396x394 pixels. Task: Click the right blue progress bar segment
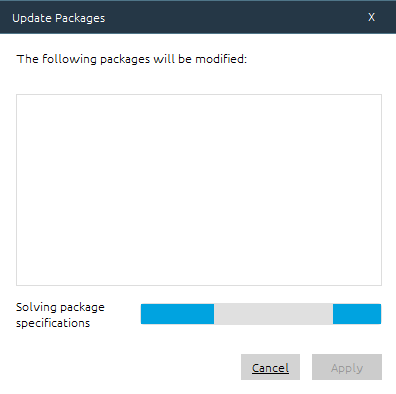click(357, 314)
